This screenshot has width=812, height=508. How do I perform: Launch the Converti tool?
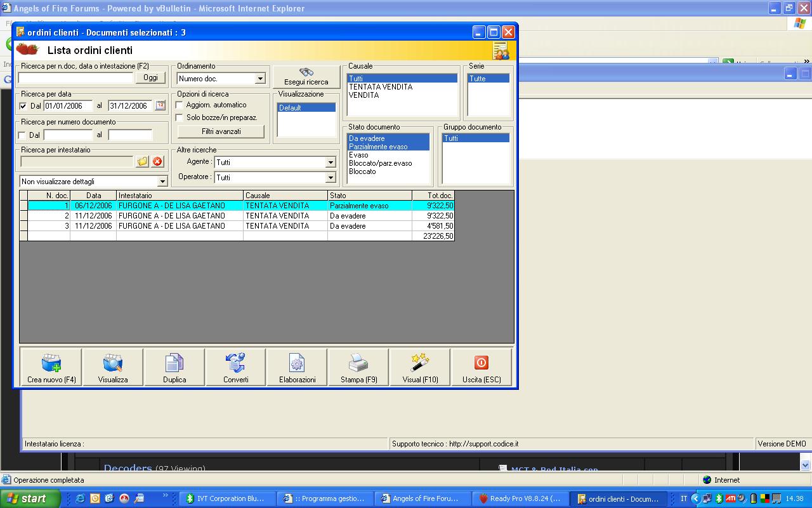click(236, 367)
